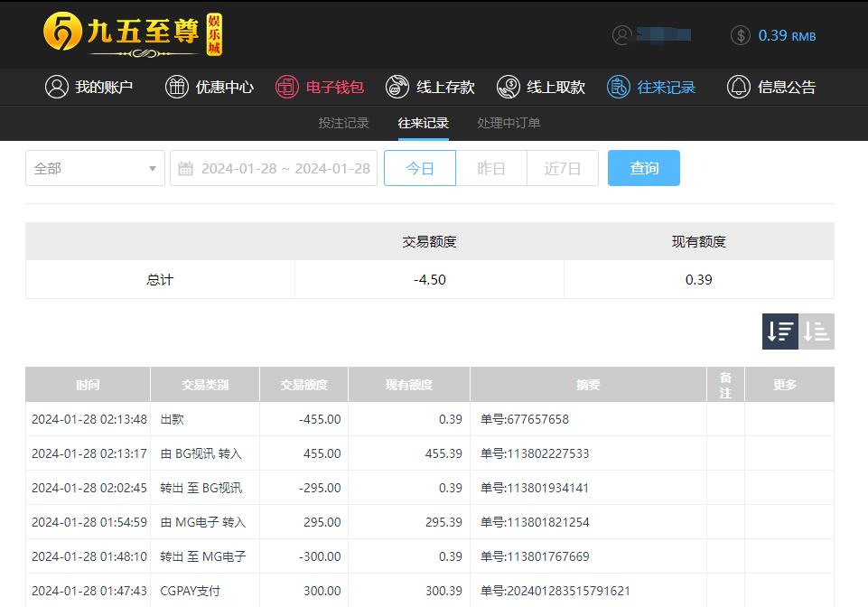Select the 今日 date filter
Image resolution: width=868 pixels, height=607 pixels.
(420, 168)
